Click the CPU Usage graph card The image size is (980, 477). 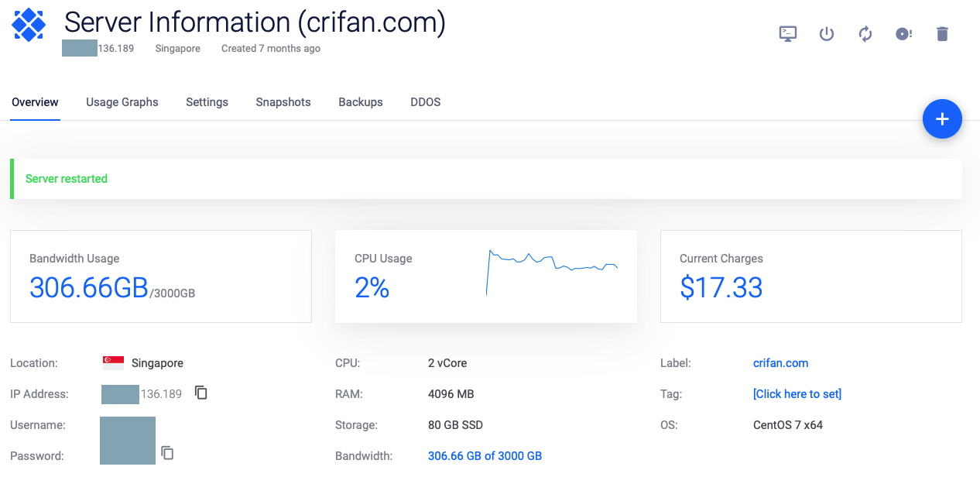pos(485,276)
